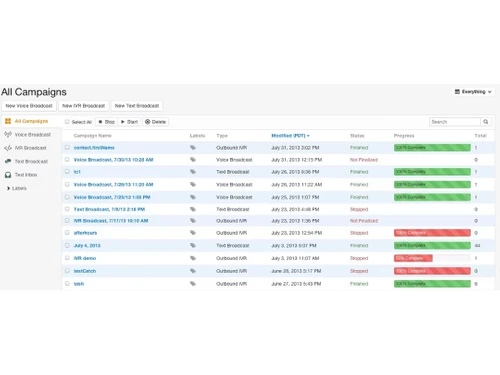The height and width of the screenshot is (375, 500).
Task: Click into the Search input field
Action: (455, 122)
